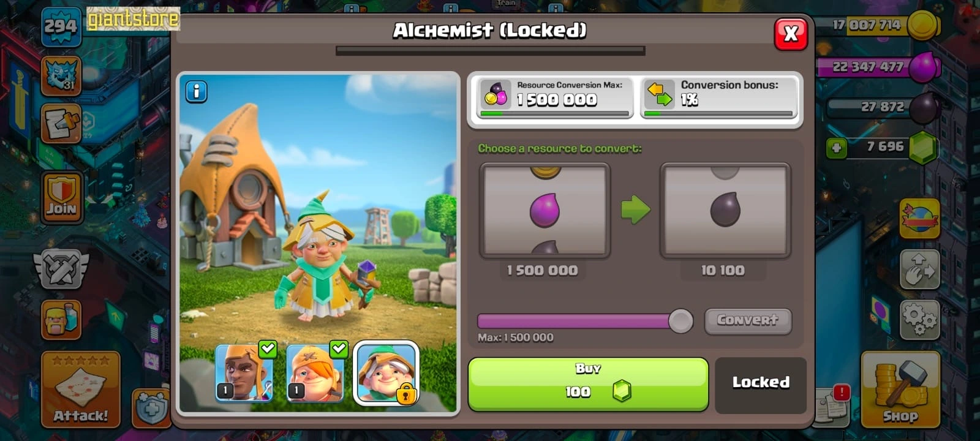Open the shield status icon
Viewport: 980px width, 441px height.
tap(151, 407)
